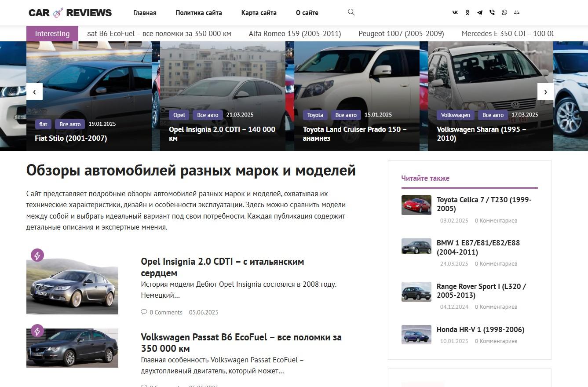The width and height of the screenshot is (588, 387).
Task: Open Range Rover Sport I sidebar link
Action: pyautogui.click(x=481, y=291)
